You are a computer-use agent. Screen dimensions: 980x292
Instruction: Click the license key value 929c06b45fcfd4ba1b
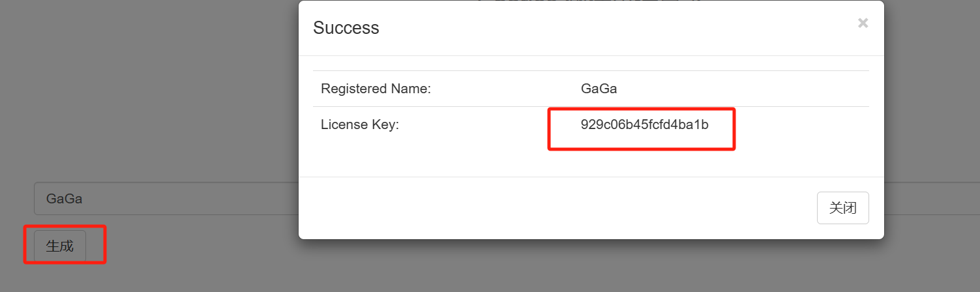click(644, 124)
